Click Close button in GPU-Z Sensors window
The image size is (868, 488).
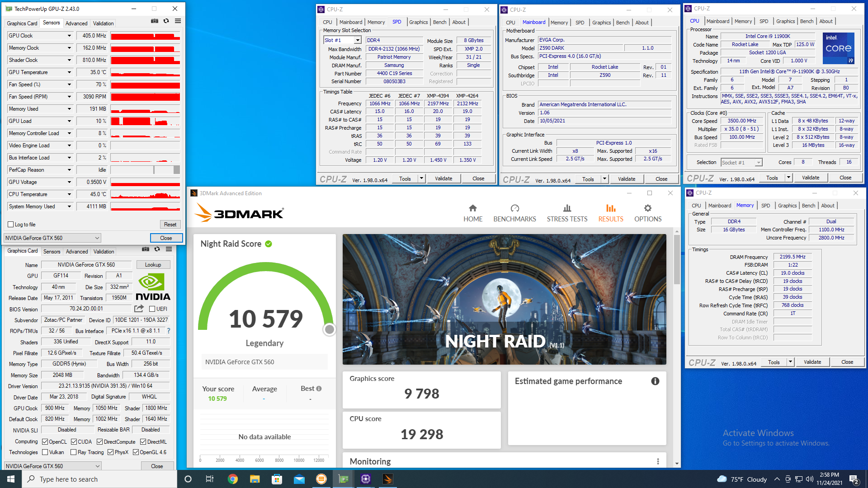(166, 238)
